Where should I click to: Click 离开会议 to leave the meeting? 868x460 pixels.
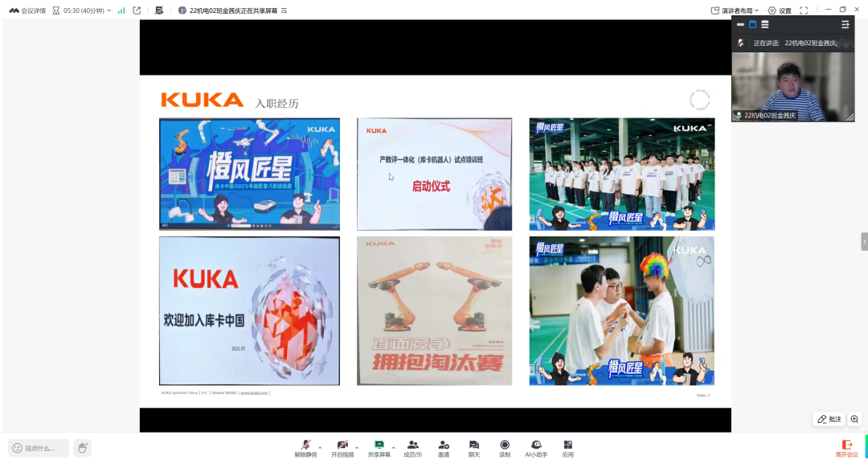tap(846, 449)
